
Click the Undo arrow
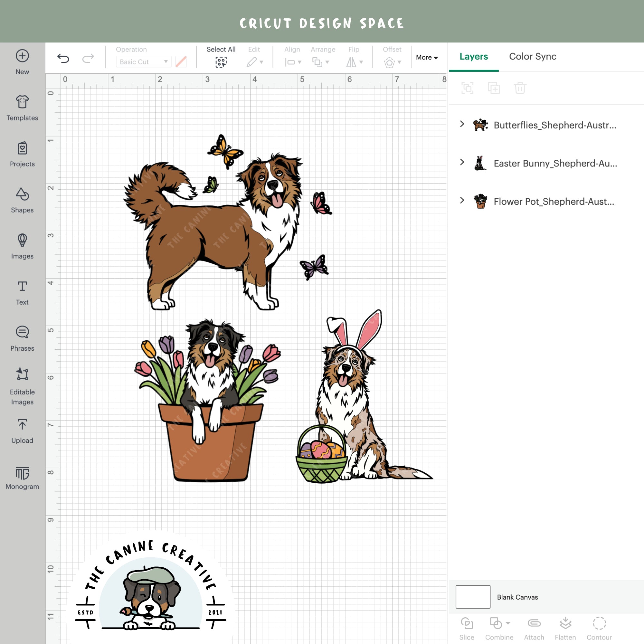click(x=63, y=58)
